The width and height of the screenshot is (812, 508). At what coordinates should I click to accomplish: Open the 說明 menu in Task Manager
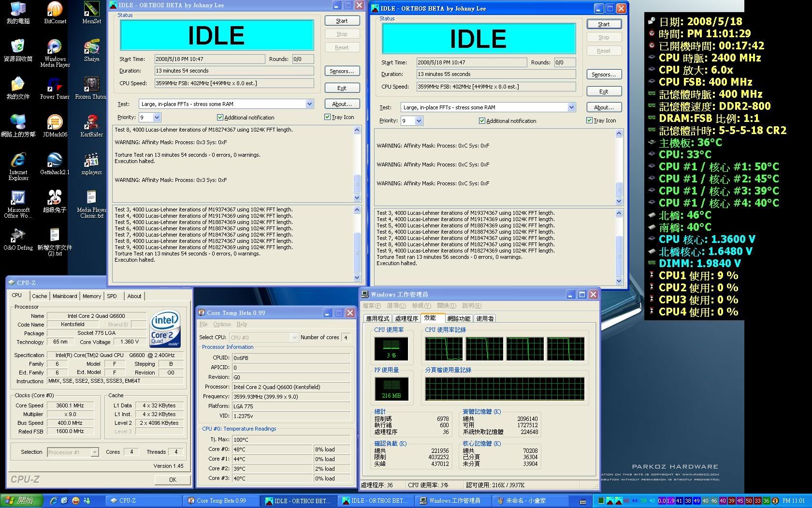click(472, 306)
